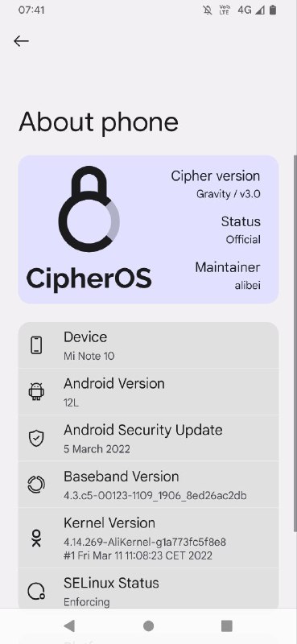
Task: Tap the home circle navigation button
Action: pyautogui.click(x=148, y=626)
